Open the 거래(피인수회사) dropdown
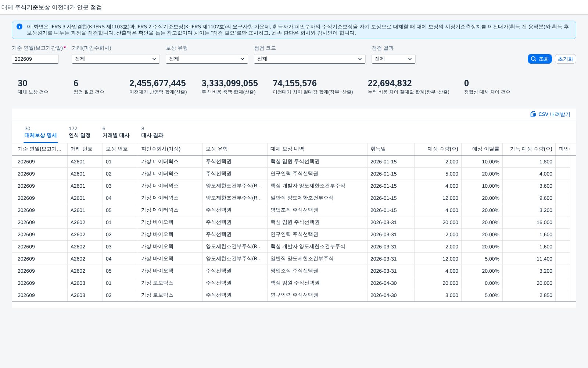This screenshot has height=368, width=588. tap(116, 59)
